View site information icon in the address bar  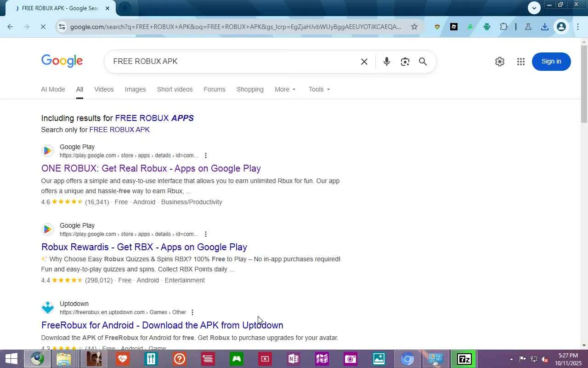[62, 27]
